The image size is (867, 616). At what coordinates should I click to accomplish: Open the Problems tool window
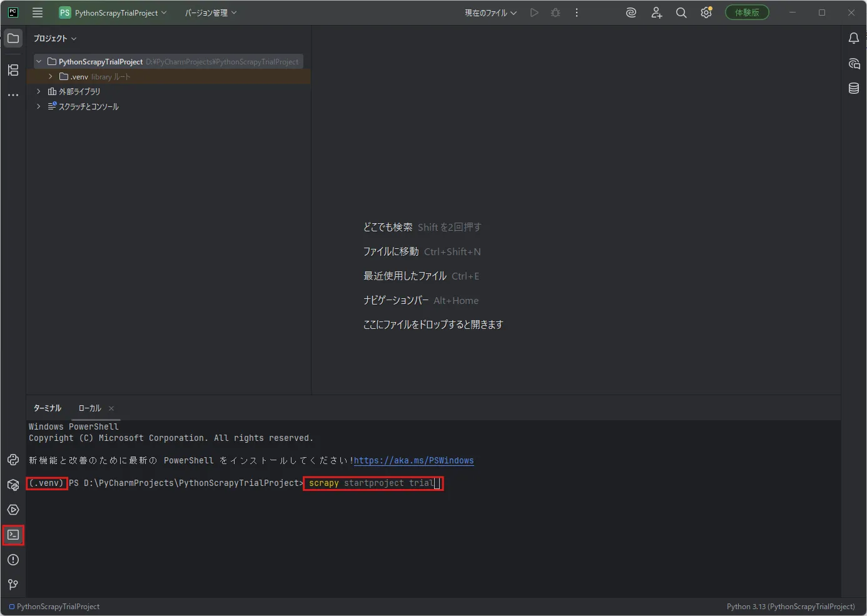13,560
